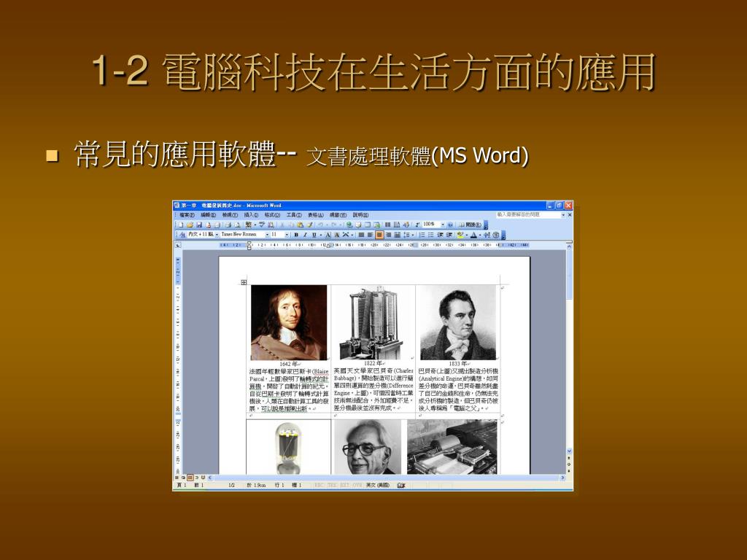Click the numbered list icon
The image size is (747, 560).
tap(422, 235)
